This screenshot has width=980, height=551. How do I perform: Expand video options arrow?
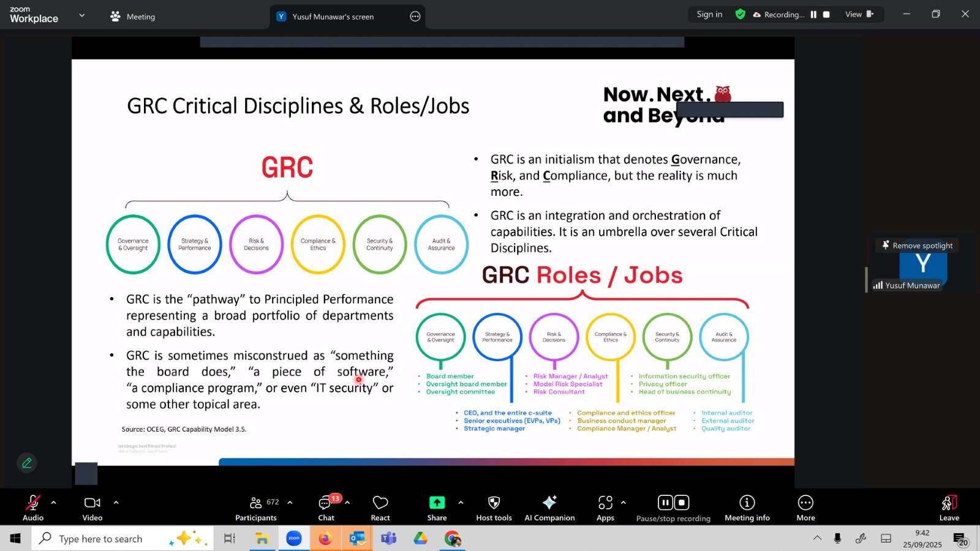click(x=116, y=503)
